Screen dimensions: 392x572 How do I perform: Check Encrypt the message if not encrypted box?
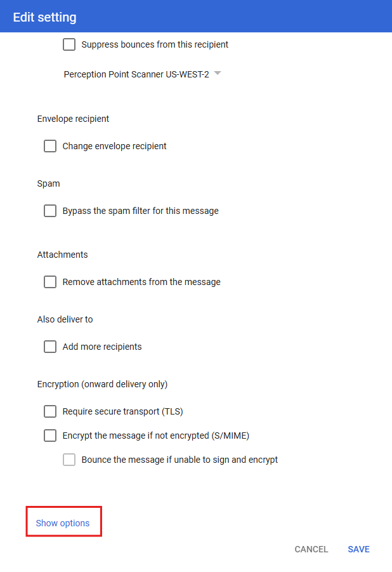tap(50, 436)
